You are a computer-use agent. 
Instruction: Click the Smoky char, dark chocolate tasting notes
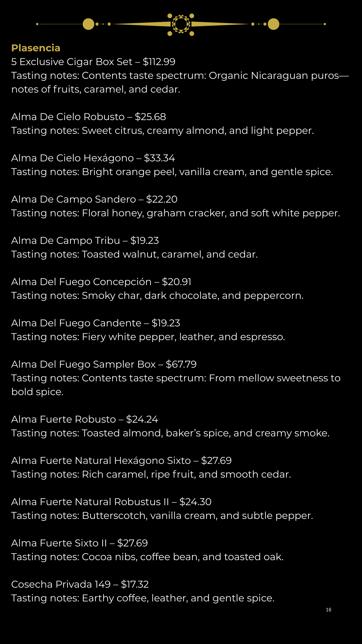pos(157,296)
